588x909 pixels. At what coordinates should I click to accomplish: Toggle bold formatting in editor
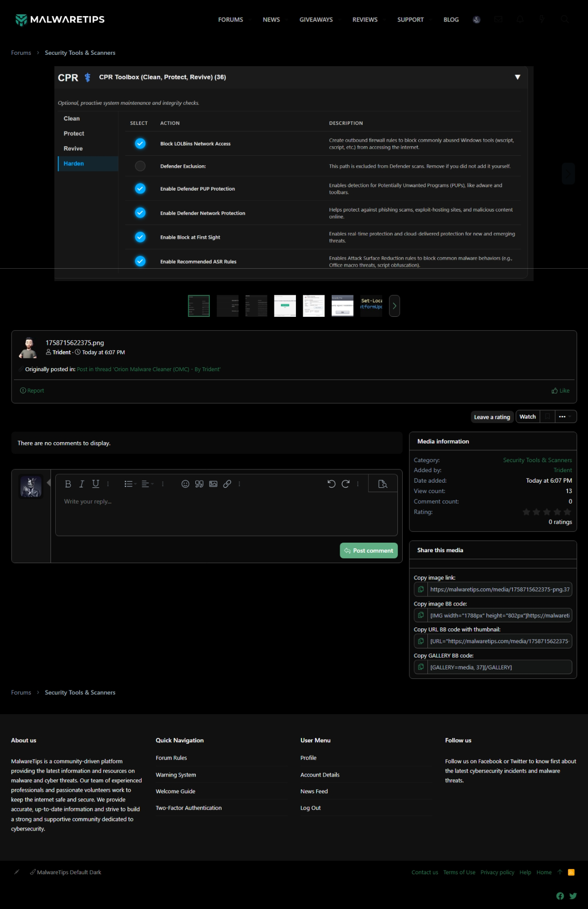pyautogui.click(x=68, y=484)
